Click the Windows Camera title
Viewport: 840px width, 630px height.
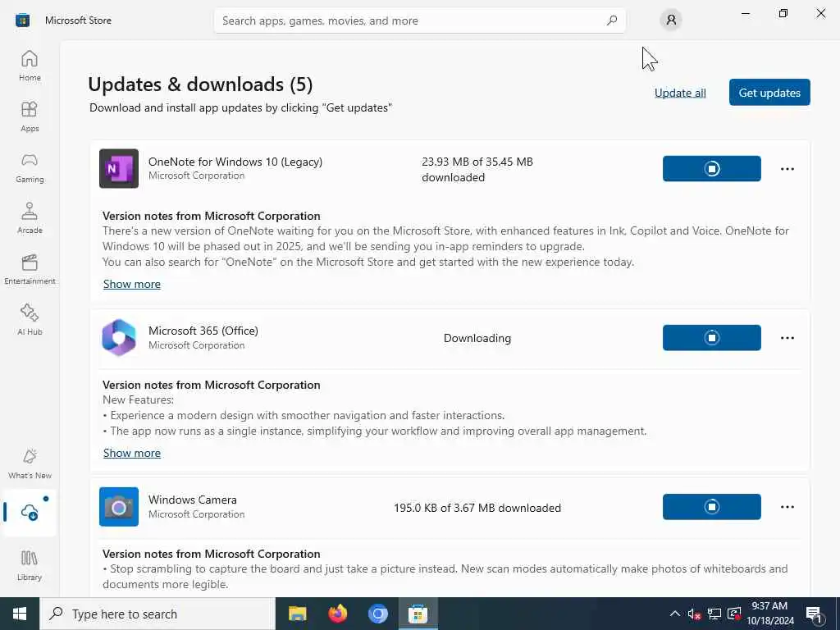tap(192, 500)
